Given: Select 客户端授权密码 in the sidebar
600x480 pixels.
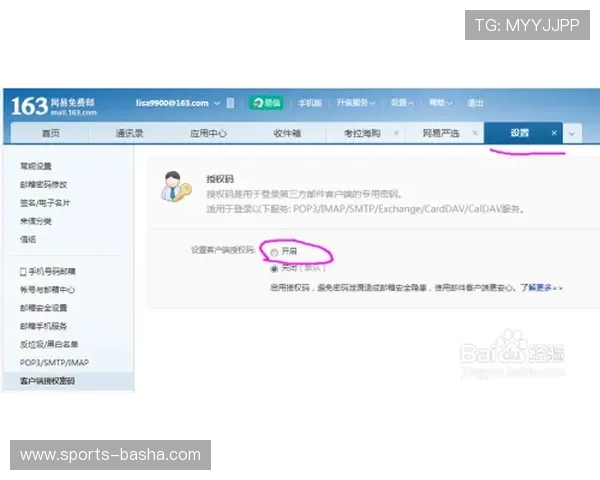Looking at the screenshot, I should coord(47,381).
